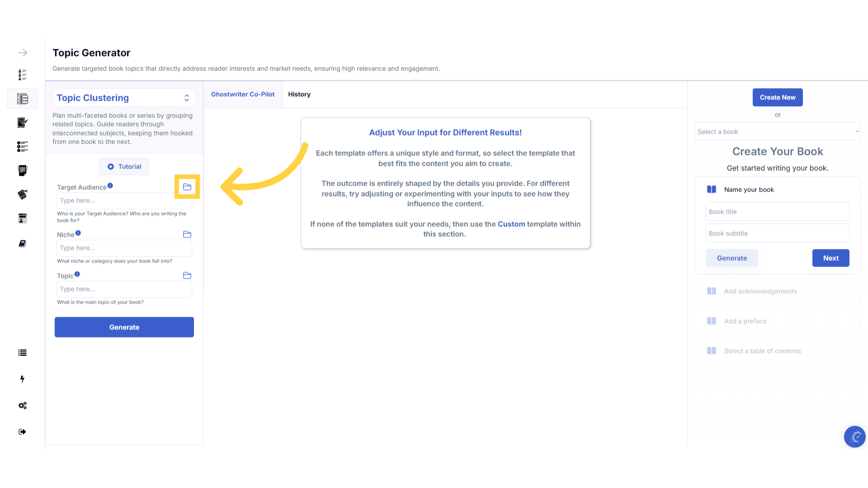
Task: Open the chat widget bubble
Action: coord(854,436)
